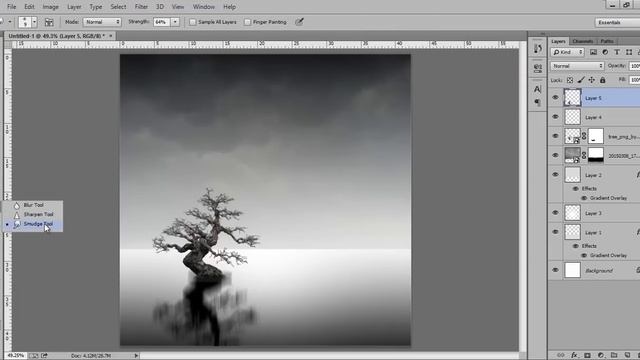Click the Background layer name
The width and height of the screenshot is (640, 360).
(x=599, y=271)
